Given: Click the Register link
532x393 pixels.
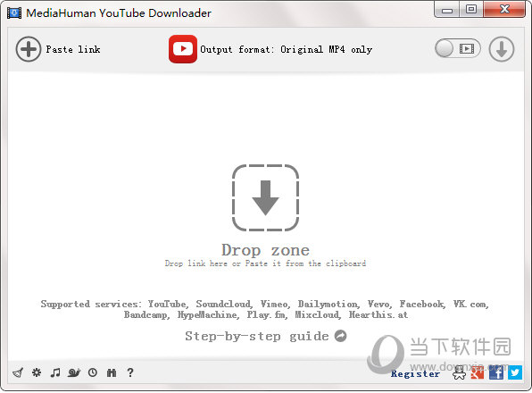Looking at the screenshot, I should pos(415,373).
